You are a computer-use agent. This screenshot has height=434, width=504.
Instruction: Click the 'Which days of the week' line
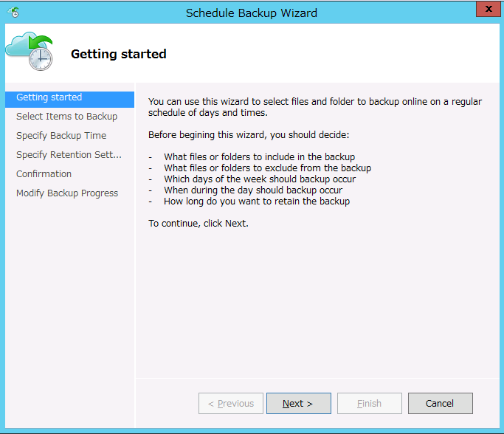click(260, 179)
